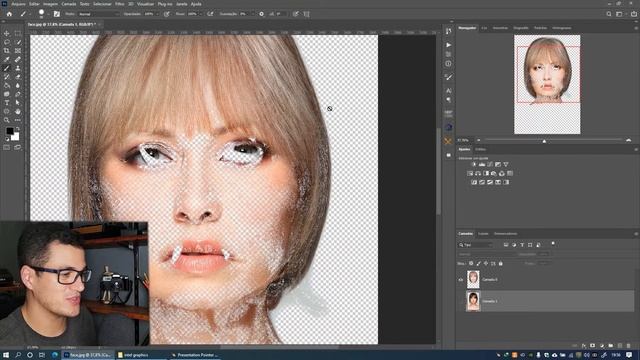The height and width of the screenshot is (360, 640).
Task: Select the Clone Stamp tool
Action: [x=18, y=68]
